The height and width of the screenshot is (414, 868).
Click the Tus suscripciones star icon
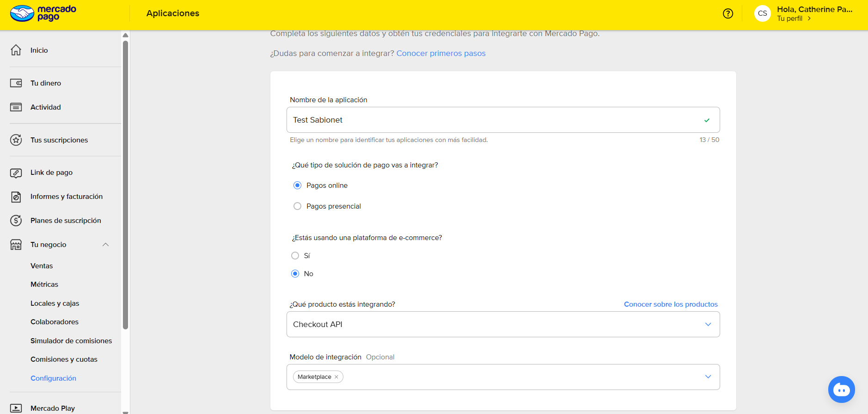coord(16,140)
